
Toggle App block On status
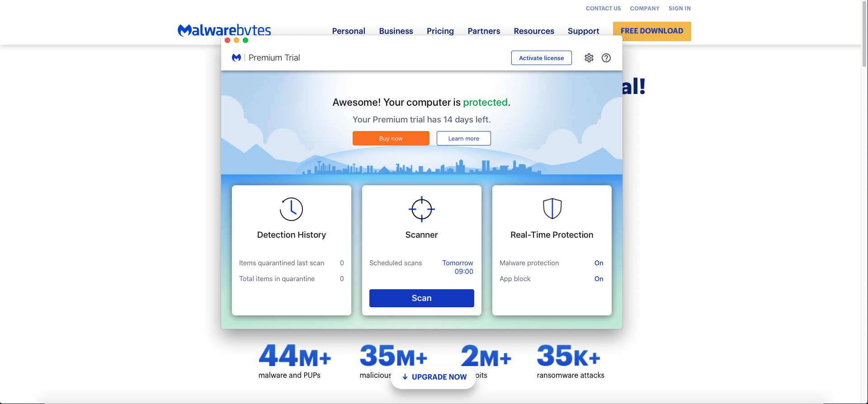point(599,279)
